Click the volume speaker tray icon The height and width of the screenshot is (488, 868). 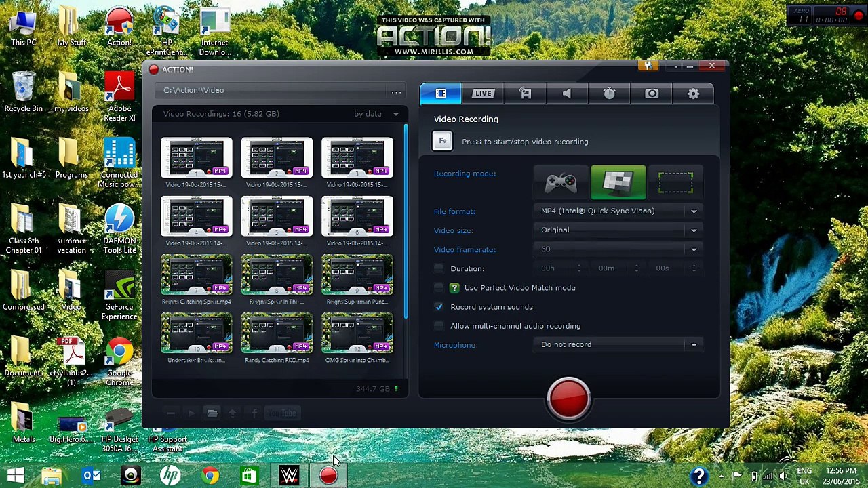(x=783, y=476)
